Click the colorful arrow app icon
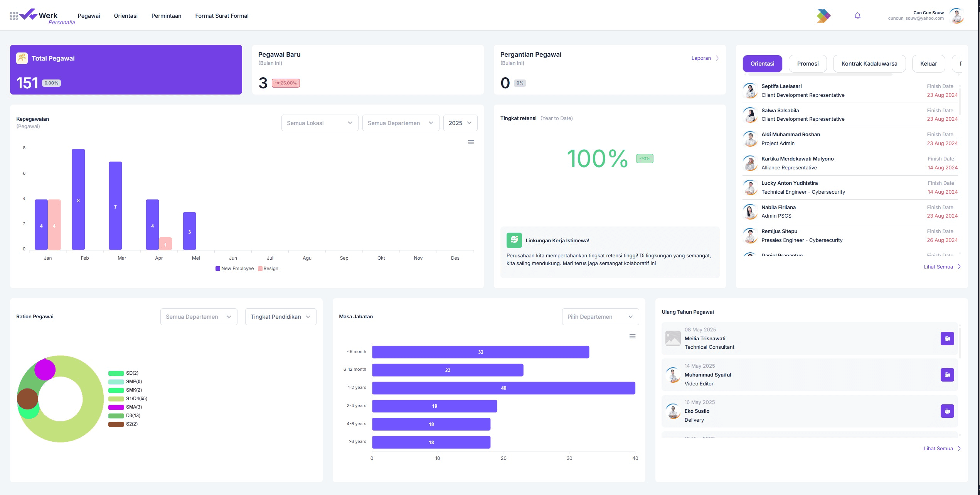Screen dimensions: 980x495 (823, 16)
